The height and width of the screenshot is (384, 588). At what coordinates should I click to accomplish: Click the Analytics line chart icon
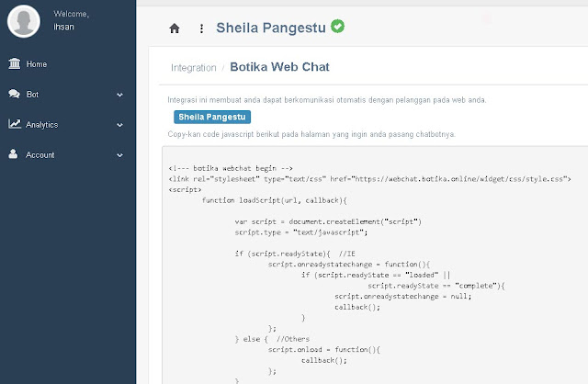15,124
